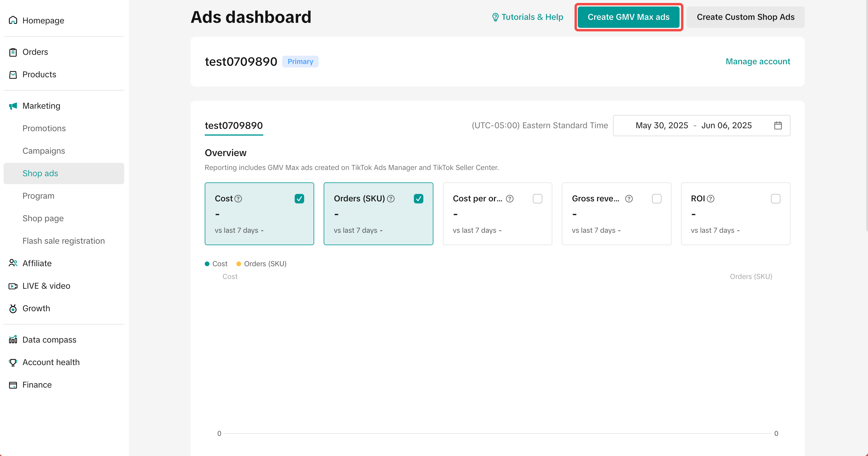Click the Homepage house icon
The height and width of the screenshot is (456, 868).
point(13,20)
